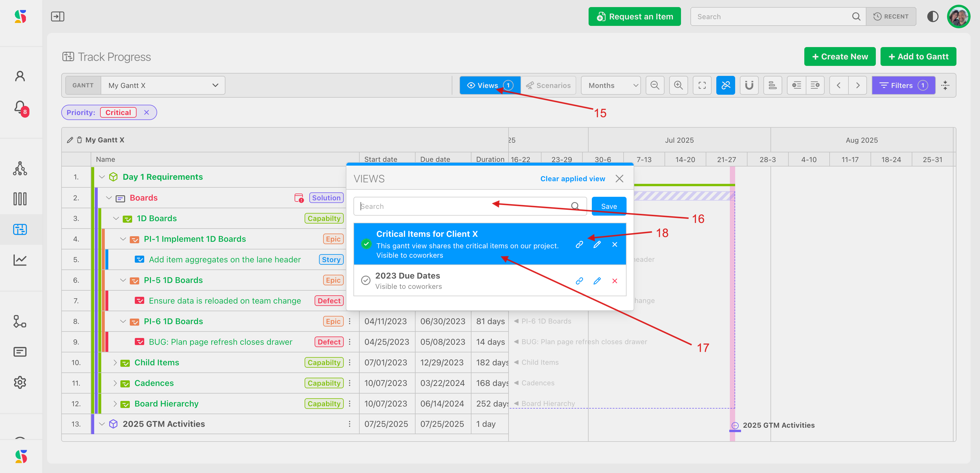980x473 pixels.
Task: Click the zoom out magnifier icon
Action: click(x=654, y=85)
